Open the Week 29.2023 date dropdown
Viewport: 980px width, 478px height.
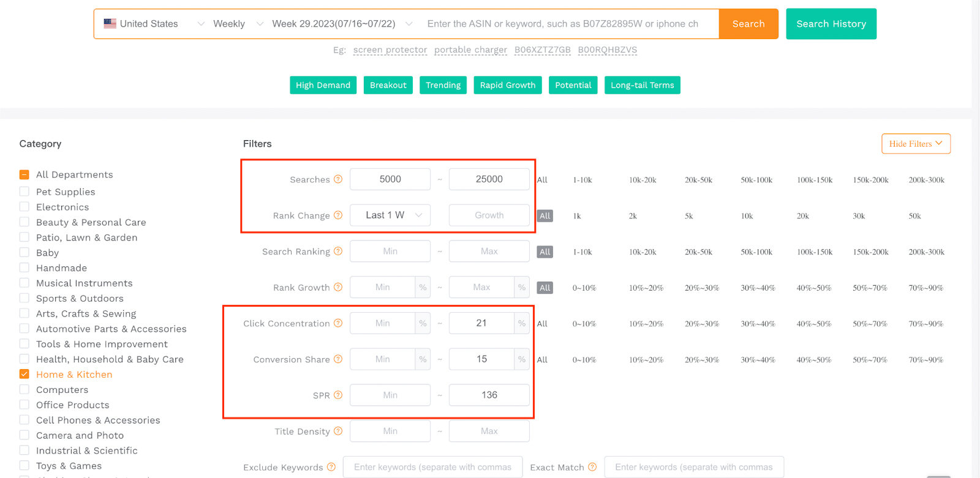click(342, 24)
